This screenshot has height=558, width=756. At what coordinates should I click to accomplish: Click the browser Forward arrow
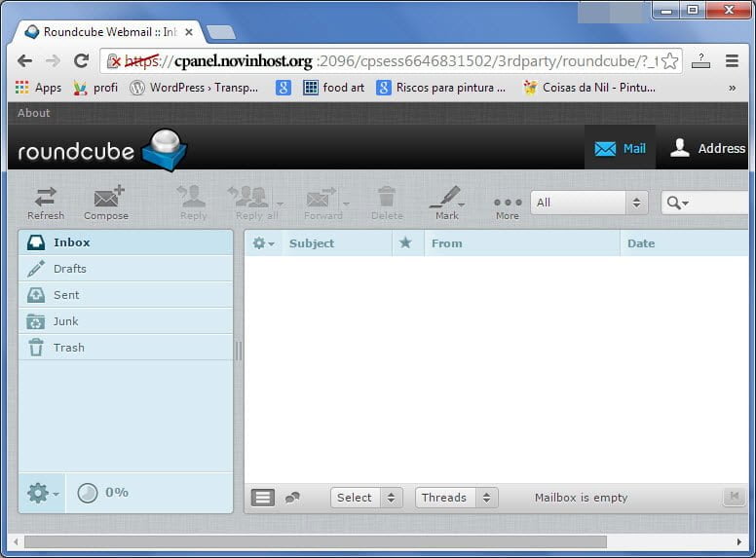point(53,61)
